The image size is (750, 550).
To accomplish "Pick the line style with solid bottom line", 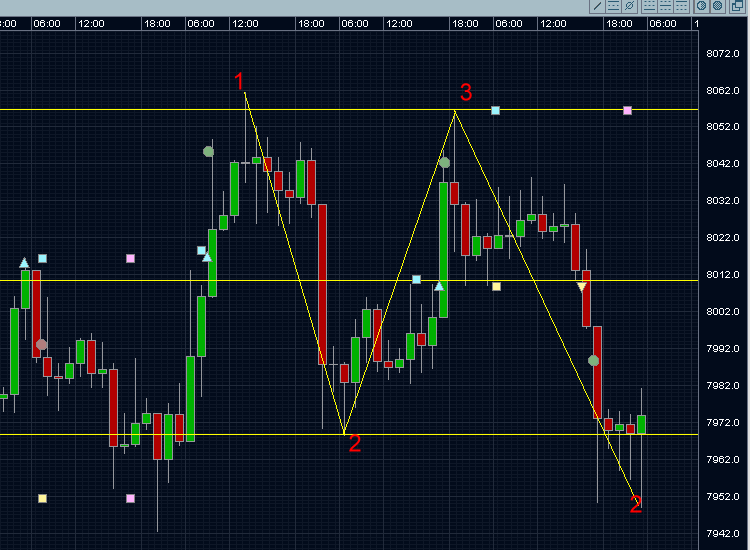I will click(650, 6).
